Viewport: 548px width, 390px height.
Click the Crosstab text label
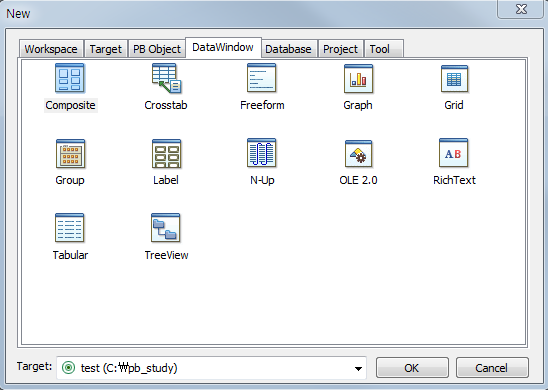(166, 105)
